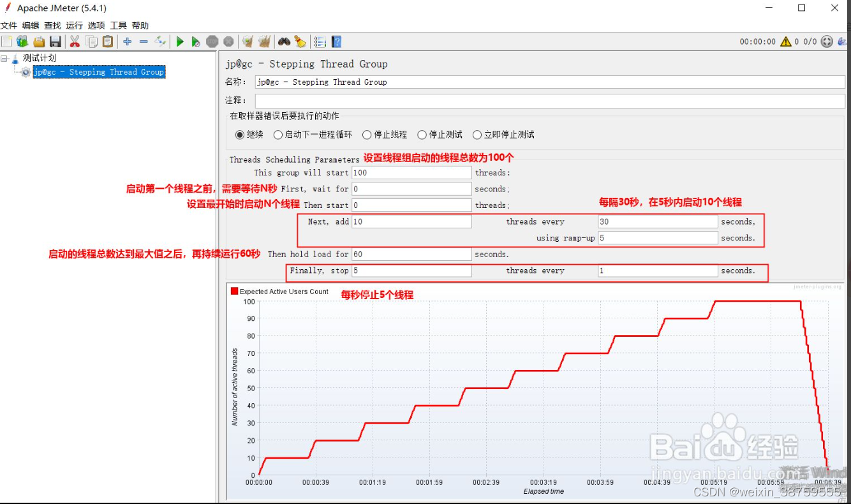Image resolution: width=851 pixels, height=504 pixels.
Task: Click the 在取样器错误后要执行的动作 label
Action: [x=285, y=116]
